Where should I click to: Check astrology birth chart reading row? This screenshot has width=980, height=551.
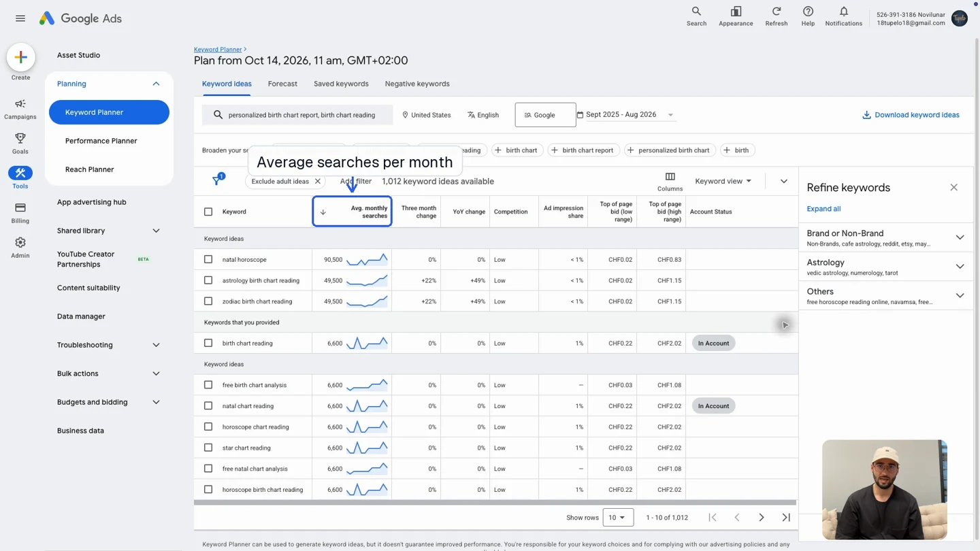click(x=208, y=280)
